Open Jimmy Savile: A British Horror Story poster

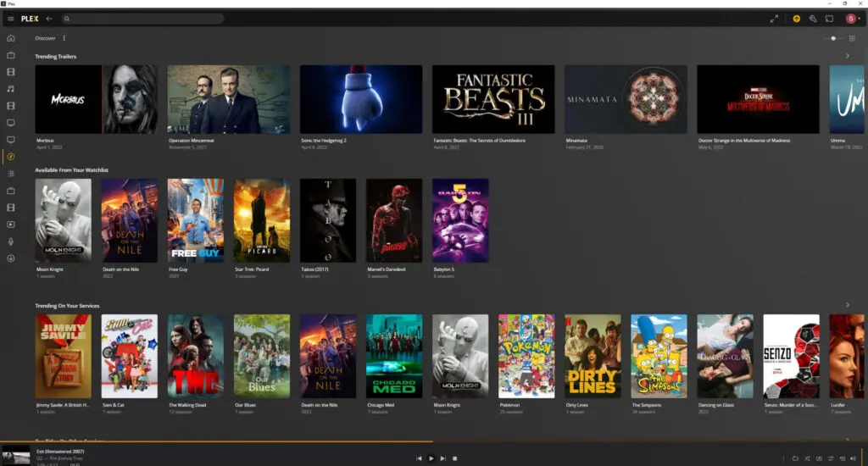click(63, 356)
